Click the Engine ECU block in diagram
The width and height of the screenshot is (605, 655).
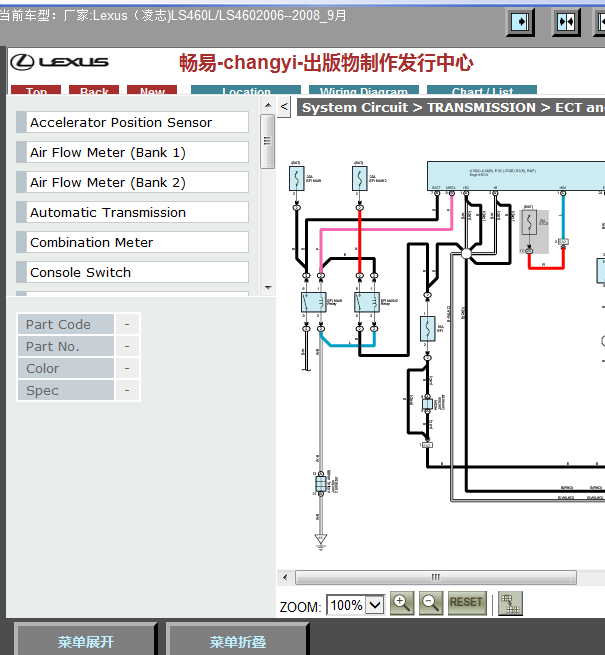(516, 176)
